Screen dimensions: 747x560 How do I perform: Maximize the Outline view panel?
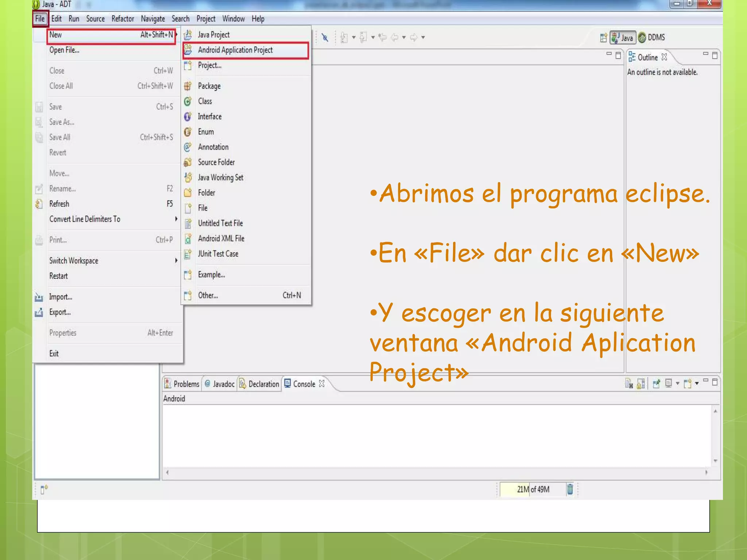715,55
